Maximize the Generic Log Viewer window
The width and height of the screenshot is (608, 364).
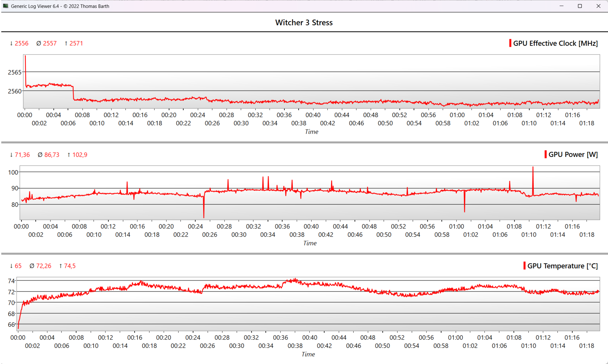(x=580, y=6)
